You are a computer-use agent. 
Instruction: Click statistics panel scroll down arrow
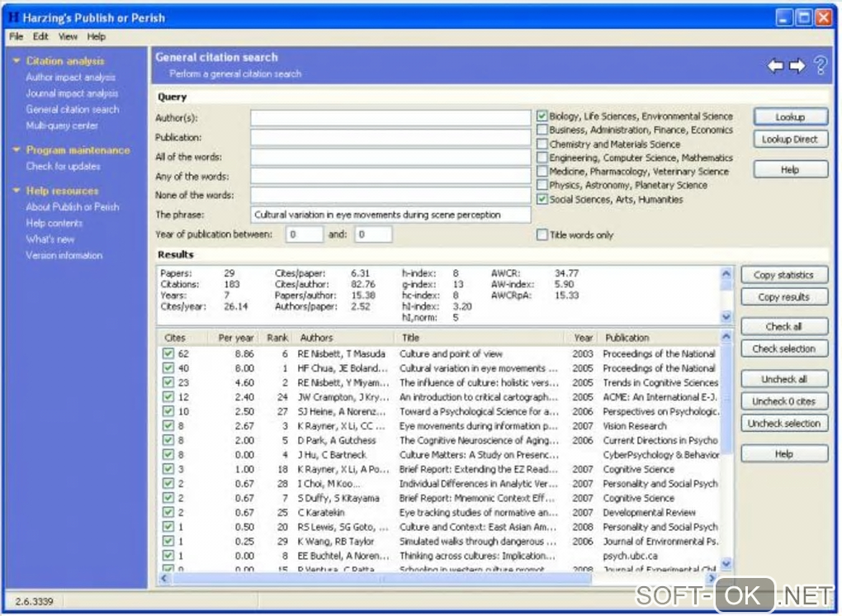[x=726, y=317]
